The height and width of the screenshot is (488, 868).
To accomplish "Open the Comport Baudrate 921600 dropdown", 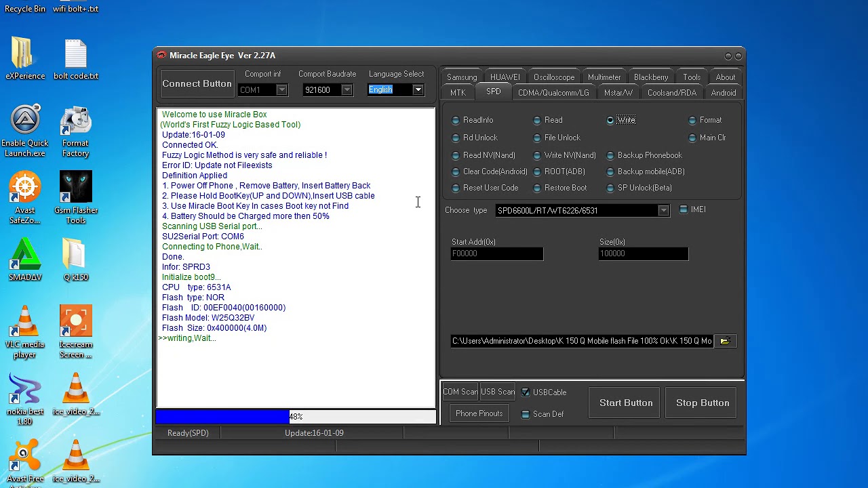I will (x=347, y=90).
